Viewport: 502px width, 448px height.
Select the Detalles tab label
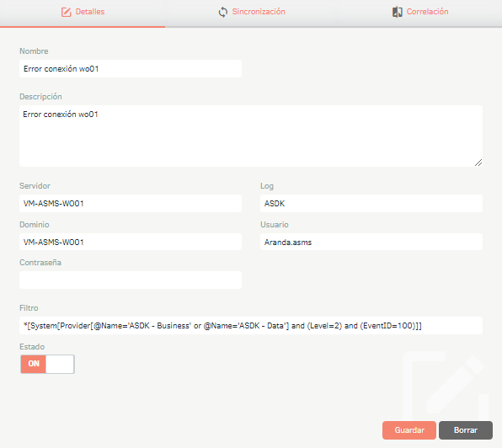[x=90, y=12]
